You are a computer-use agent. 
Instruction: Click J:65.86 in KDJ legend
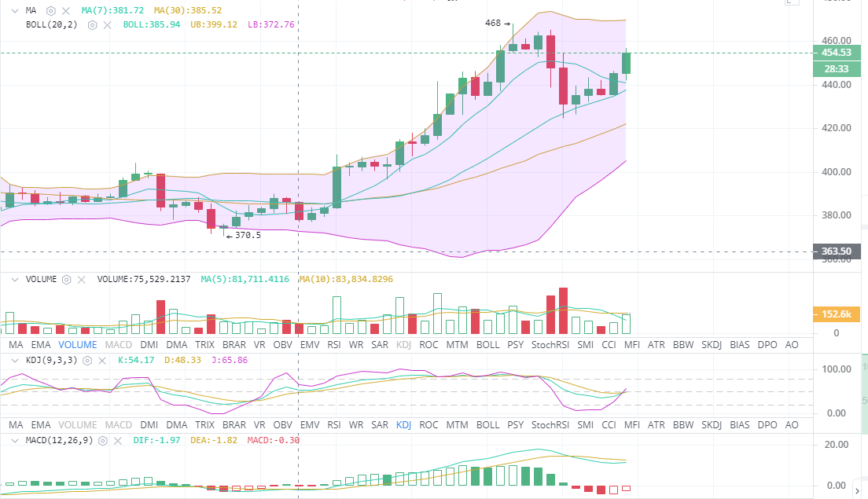pyautogui.click(x=229, y=360)
